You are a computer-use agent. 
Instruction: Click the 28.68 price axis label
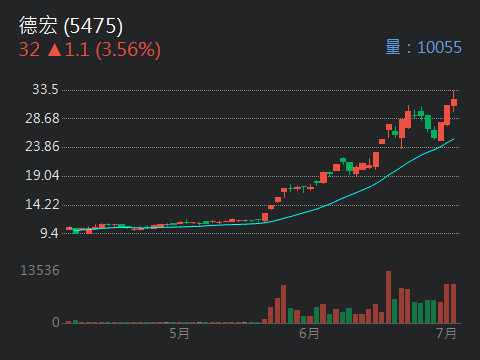[x=42, y=118]
